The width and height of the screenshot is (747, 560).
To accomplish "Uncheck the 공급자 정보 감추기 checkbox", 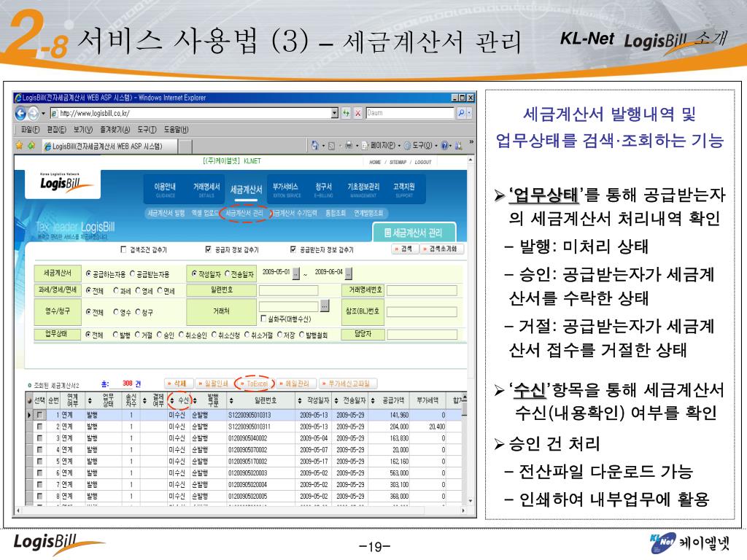I will pyautogui.click(x=208, y=249).
